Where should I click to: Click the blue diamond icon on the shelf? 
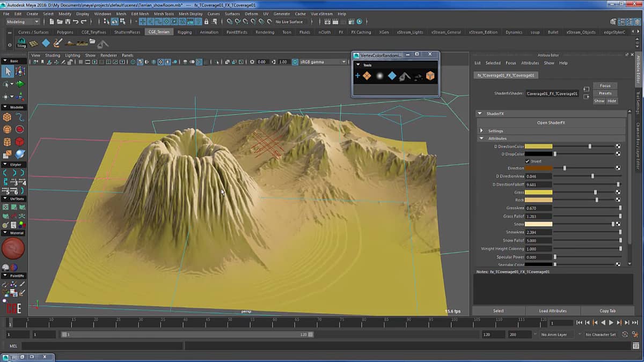(x=46, y=43)
